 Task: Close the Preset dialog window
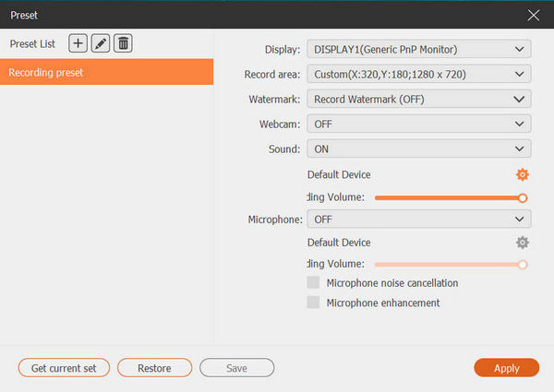click(x=533, y=15)
